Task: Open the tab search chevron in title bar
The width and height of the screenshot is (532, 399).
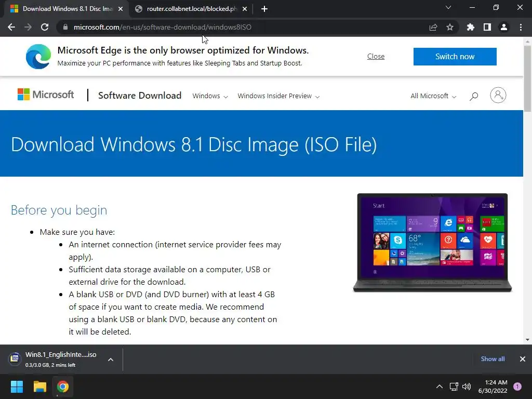Action: tap(448, 7)
